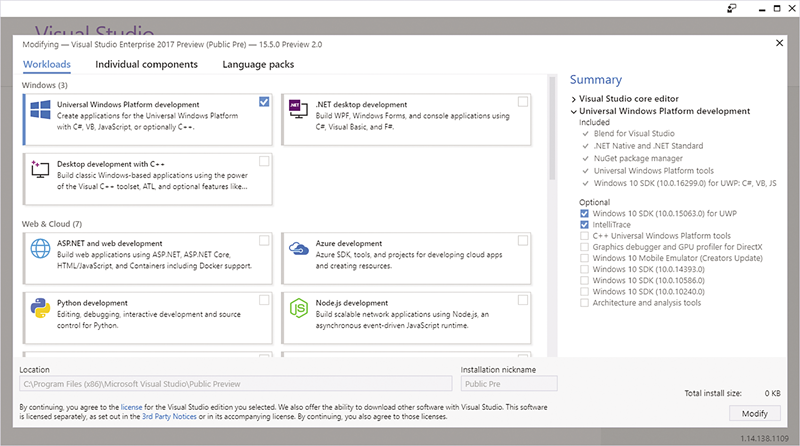800x446 pixels.
Task: Click the Windows logo icon on the UWP workload
Action: 40,109
